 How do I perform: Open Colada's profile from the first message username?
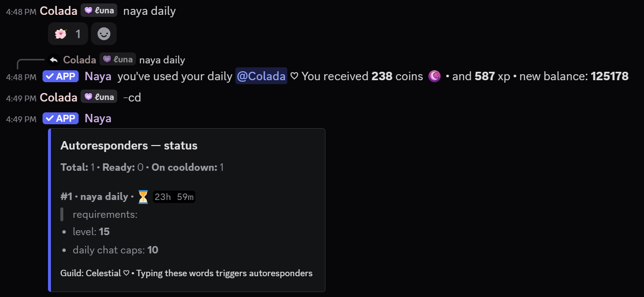58,11
